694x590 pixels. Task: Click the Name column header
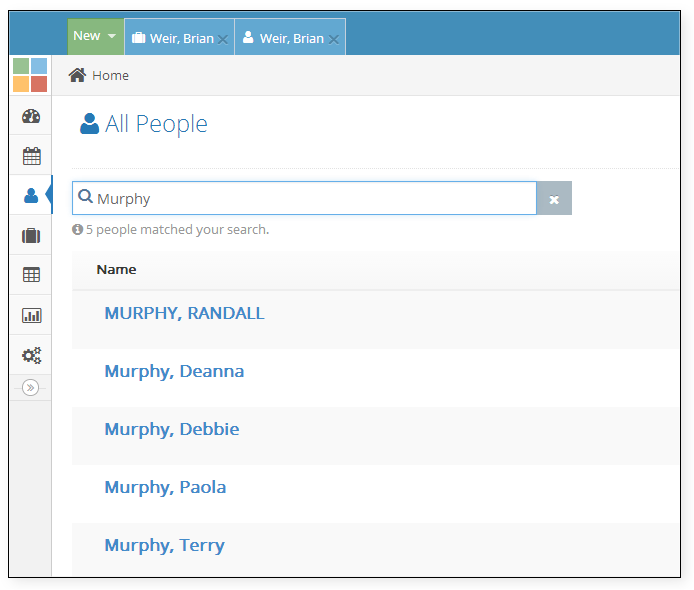(x=116, y=269)
